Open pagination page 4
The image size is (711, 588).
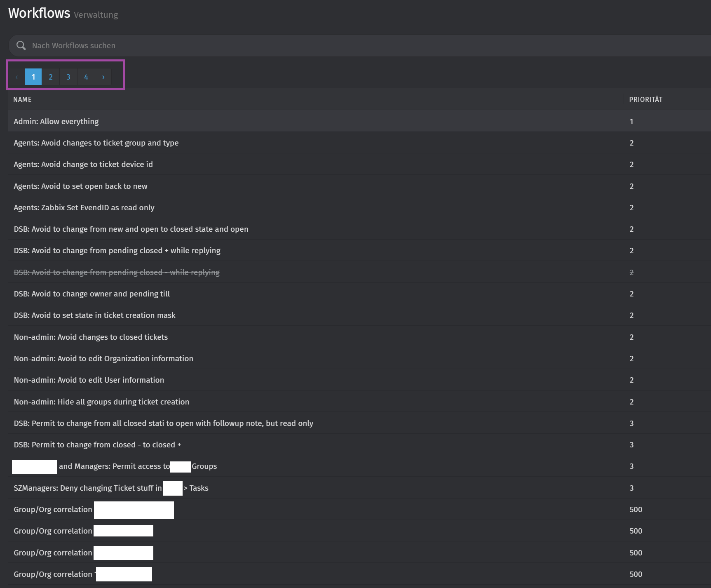point(86,77)
